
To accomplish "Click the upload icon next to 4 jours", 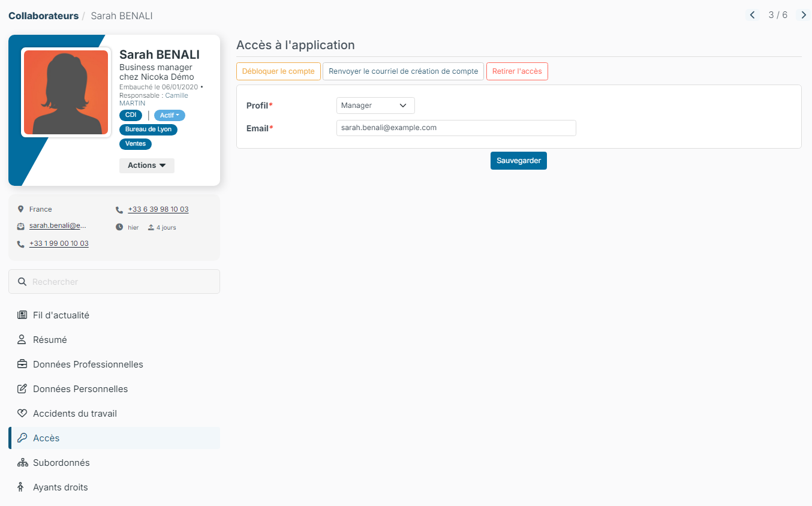I will (151, 227).
